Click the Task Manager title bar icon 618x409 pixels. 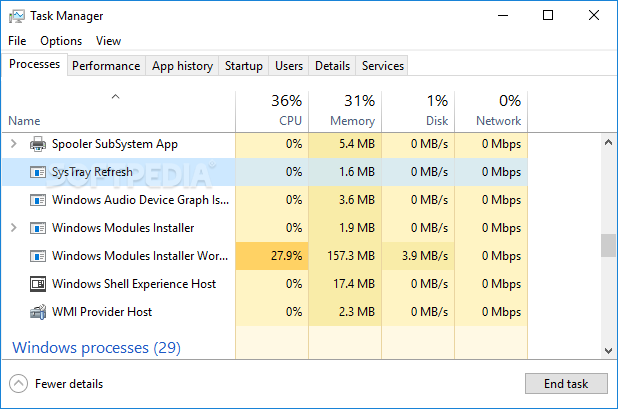tap(17, 16)
